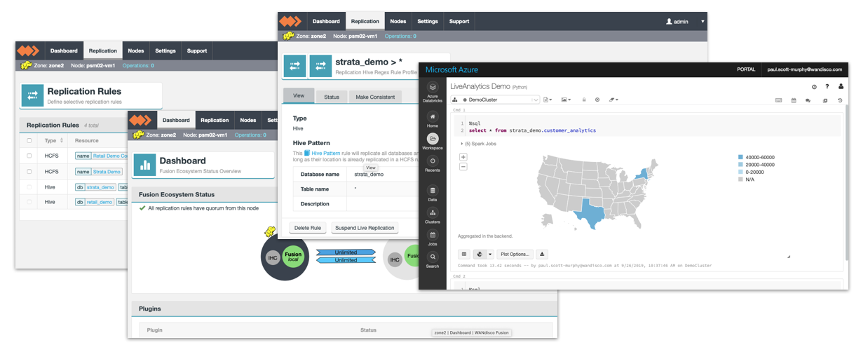Select the checkbox for Strata Demo HCFS rule

click(29, 172)
